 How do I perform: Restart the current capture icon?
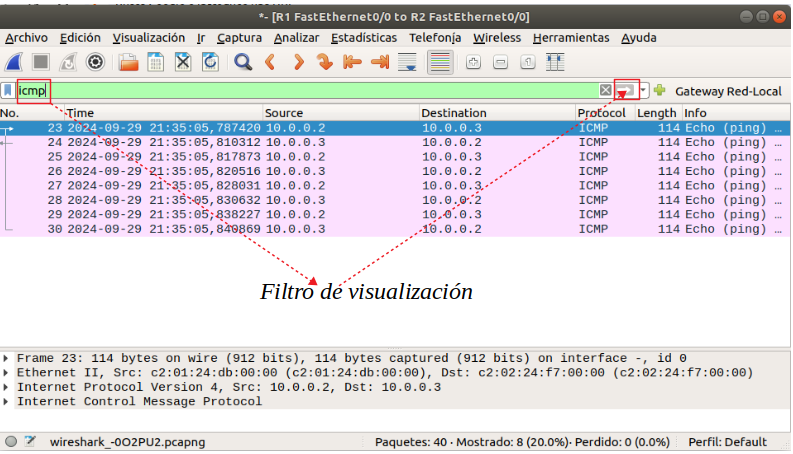[68, 62]
